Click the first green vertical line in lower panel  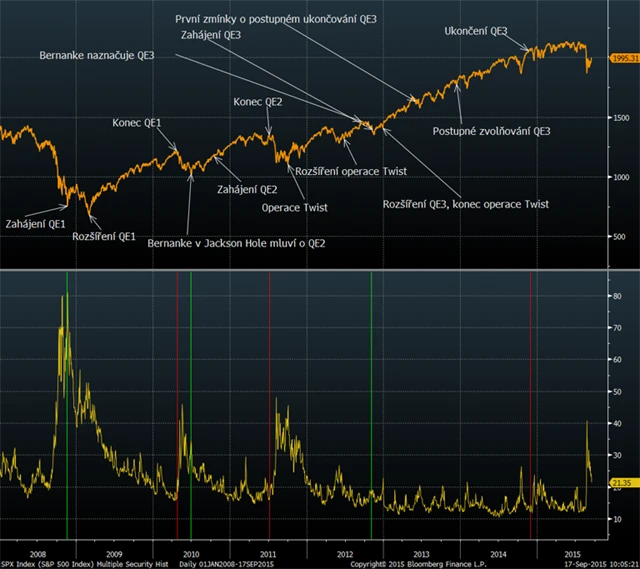tap(67, 400)
